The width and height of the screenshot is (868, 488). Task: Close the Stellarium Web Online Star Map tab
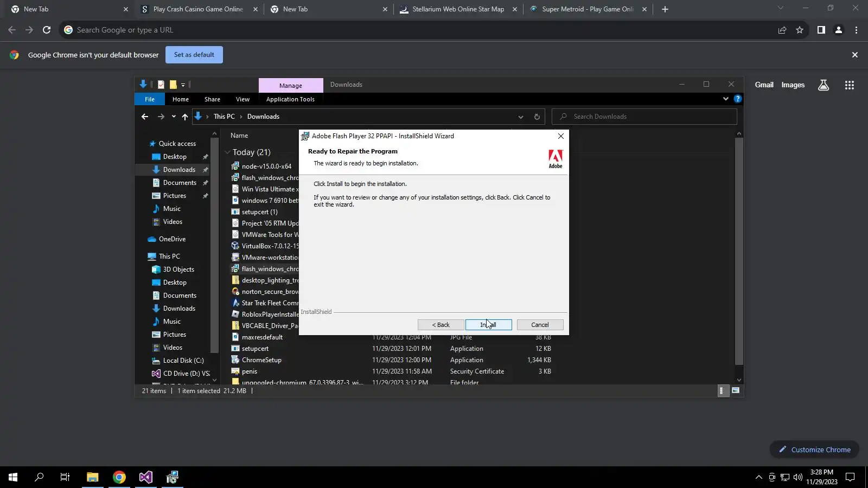point(515,9)
